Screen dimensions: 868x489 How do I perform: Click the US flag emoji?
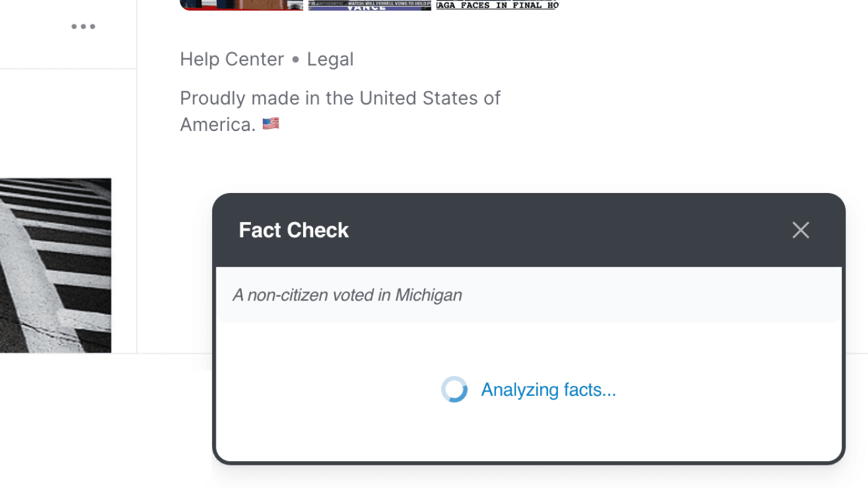point(271,124)
